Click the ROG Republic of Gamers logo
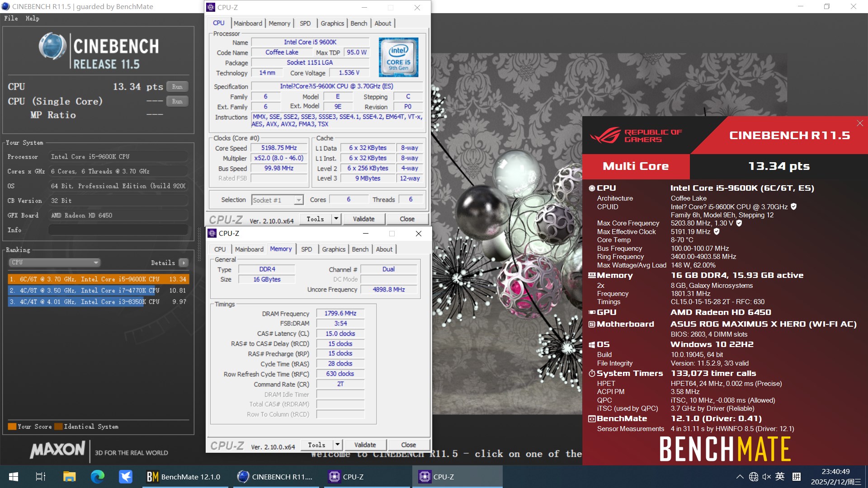The height and width of the screenshot is (488, 868). pos(636,135)
